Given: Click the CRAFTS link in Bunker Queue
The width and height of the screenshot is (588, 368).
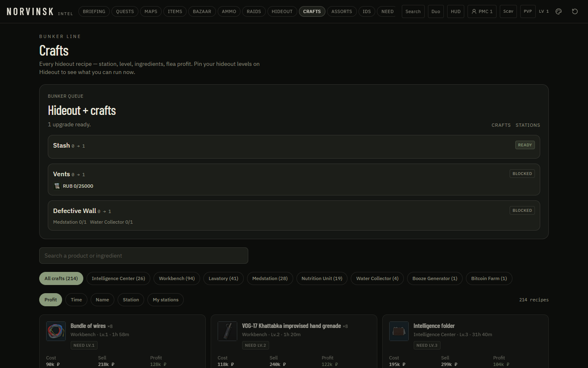Looking at the screenshot, I should click(501, 125).
